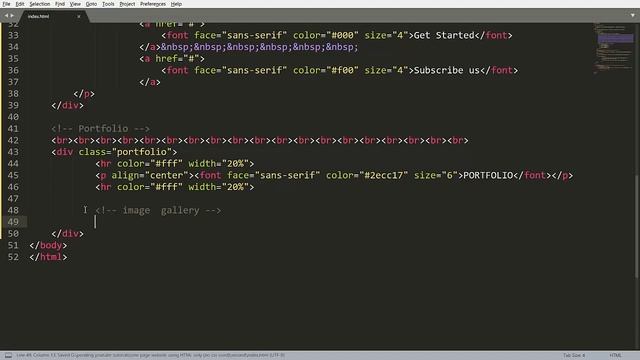The width and height of the screenshot is (640, 360).
Task: Click line number 45 in the gutter
Action: [13, 176]
